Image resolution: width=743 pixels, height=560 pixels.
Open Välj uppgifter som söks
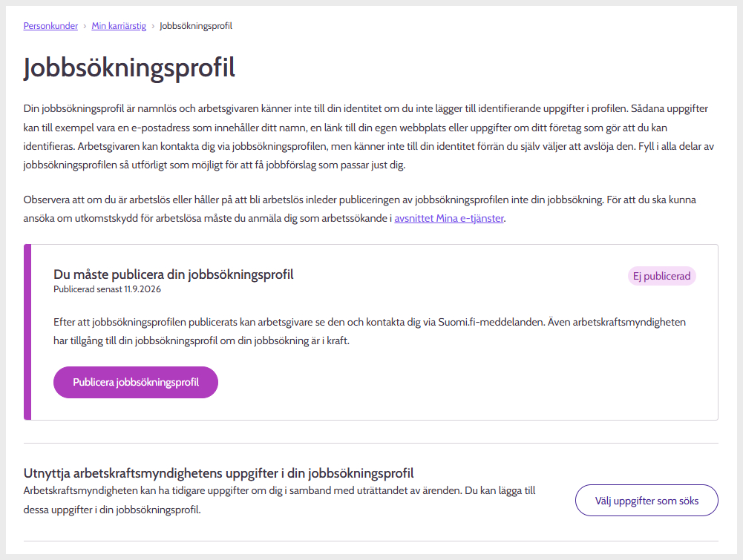[647, 501]
